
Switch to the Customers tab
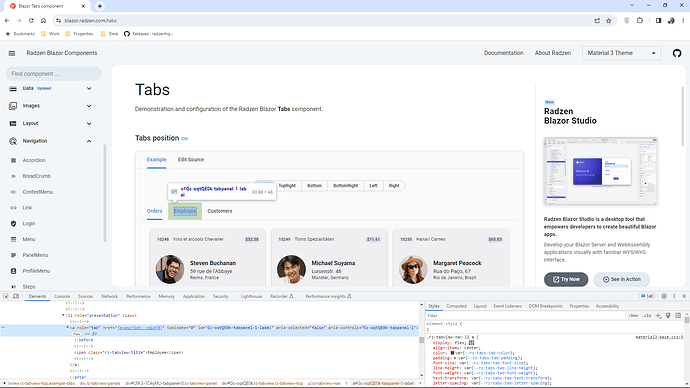point(220,211)
